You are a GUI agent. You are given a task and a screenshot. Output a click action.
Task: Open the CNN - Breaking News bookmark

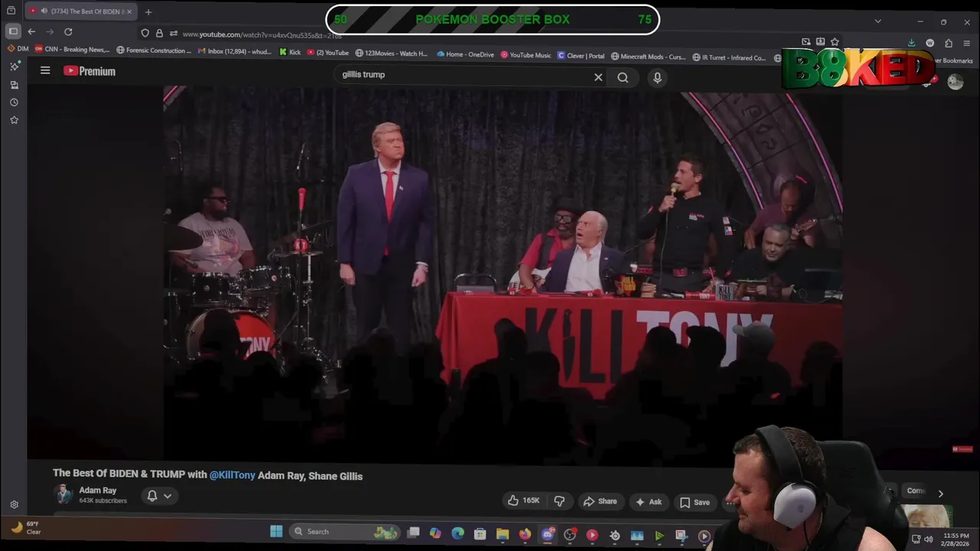click(72, 49)
